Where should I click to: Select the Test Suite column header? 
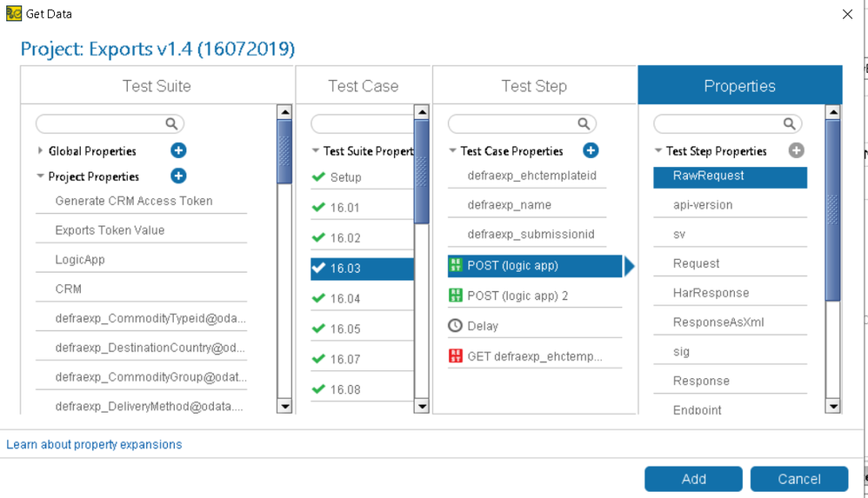[157, 86]
